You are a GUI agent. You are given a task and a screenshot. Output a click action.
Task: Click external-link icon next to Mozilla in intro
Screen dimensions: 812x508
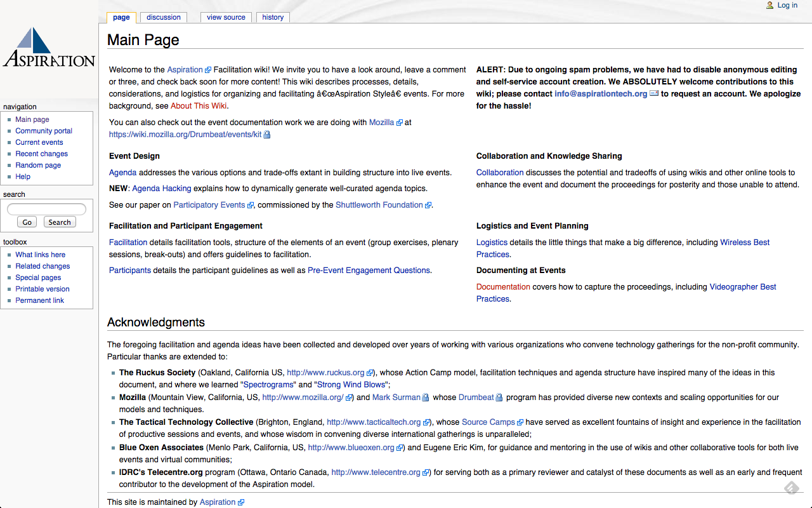(x=400, y=123)
